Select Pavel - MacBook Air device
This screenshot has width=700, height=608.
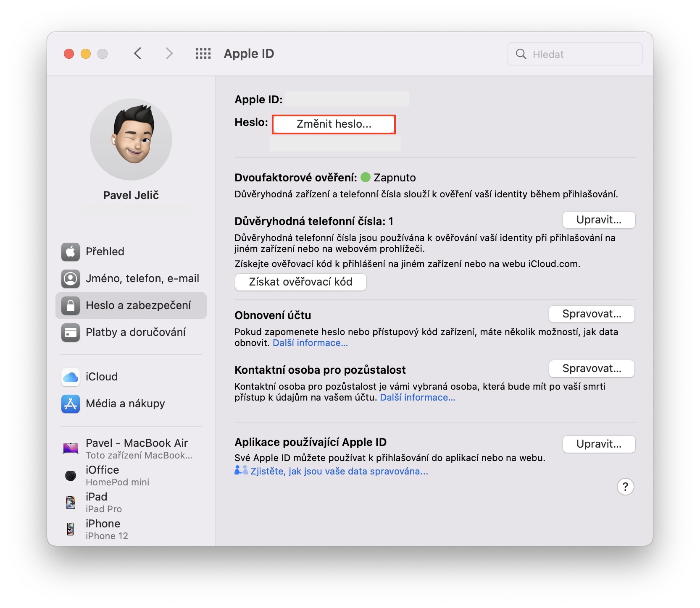click(x=131, y=448)
